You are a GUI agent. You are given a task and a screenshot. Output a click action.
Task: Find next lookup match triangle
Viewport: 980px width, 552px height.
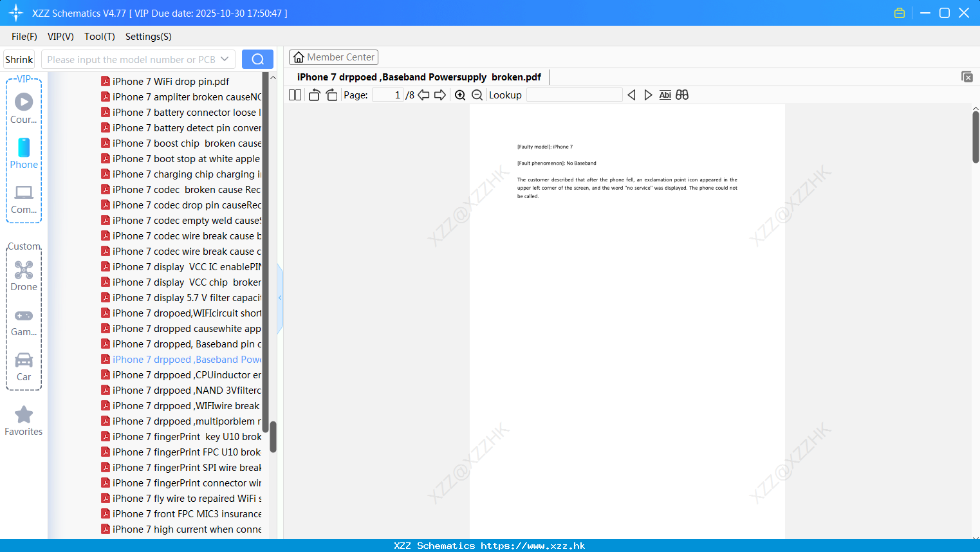point(648,95)
